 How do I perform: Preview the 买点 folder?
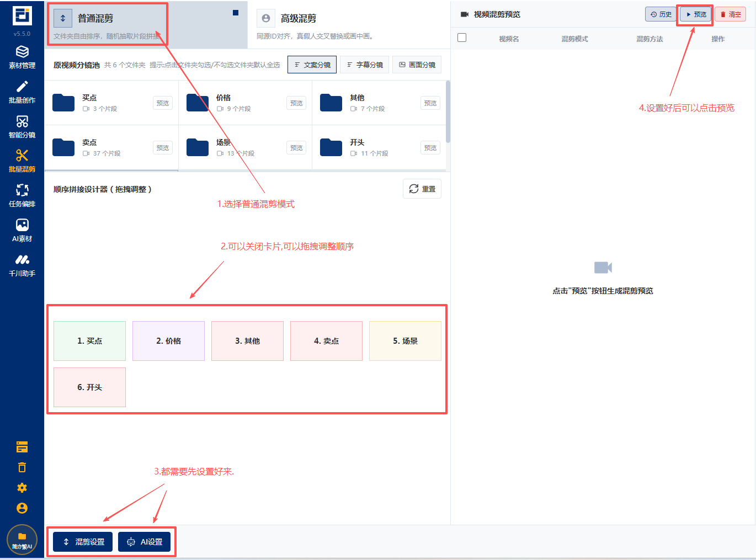point(163,103)
